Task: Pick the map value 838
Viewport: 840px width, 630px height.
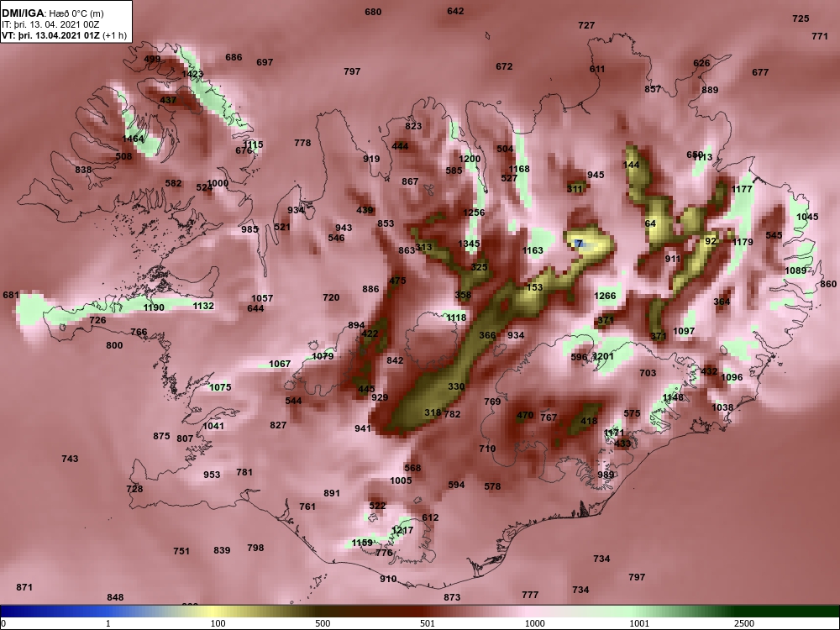Action: (83, 170)
